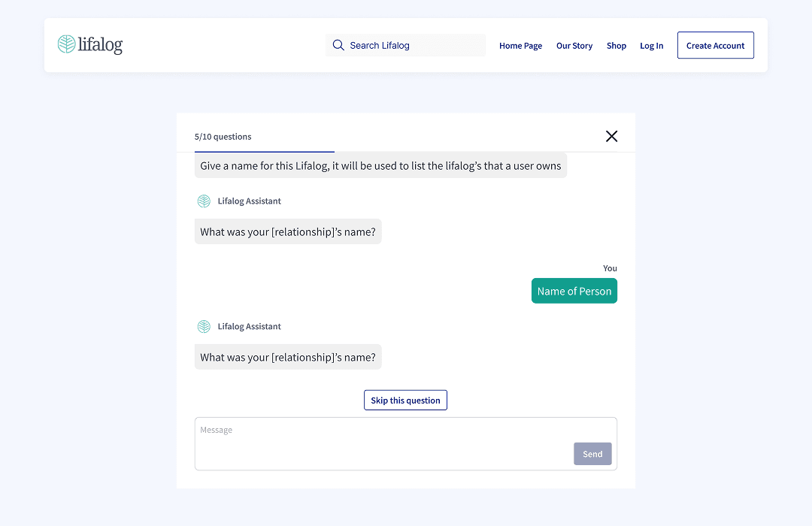Click the Skip this question button

[x=405, y=399]
